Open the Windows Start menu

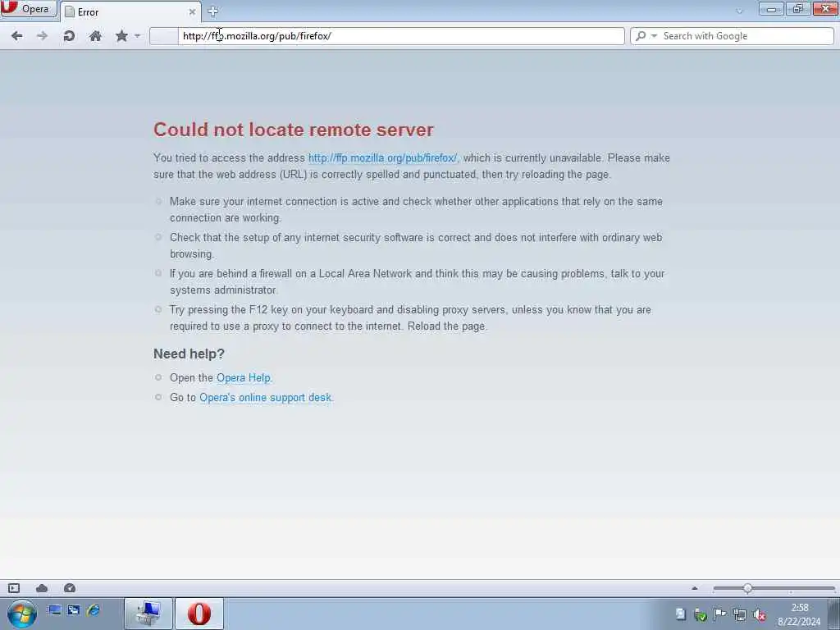[22, 614]
